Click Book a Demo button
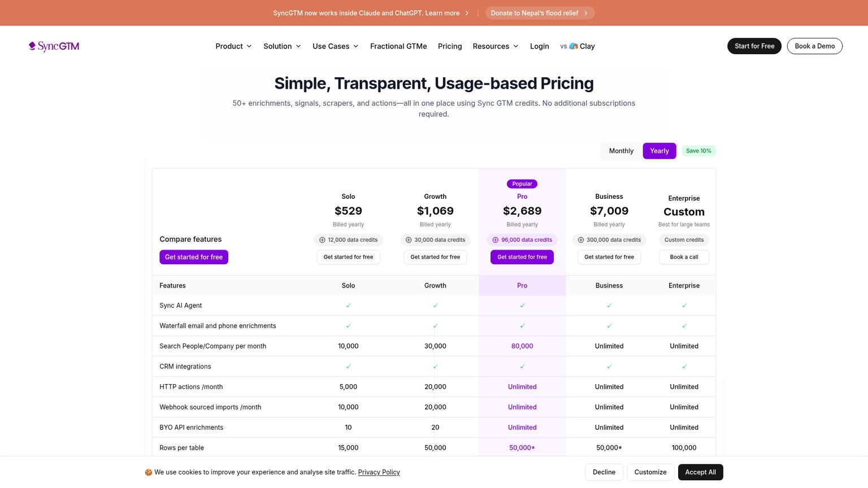 tap(814, 46)
